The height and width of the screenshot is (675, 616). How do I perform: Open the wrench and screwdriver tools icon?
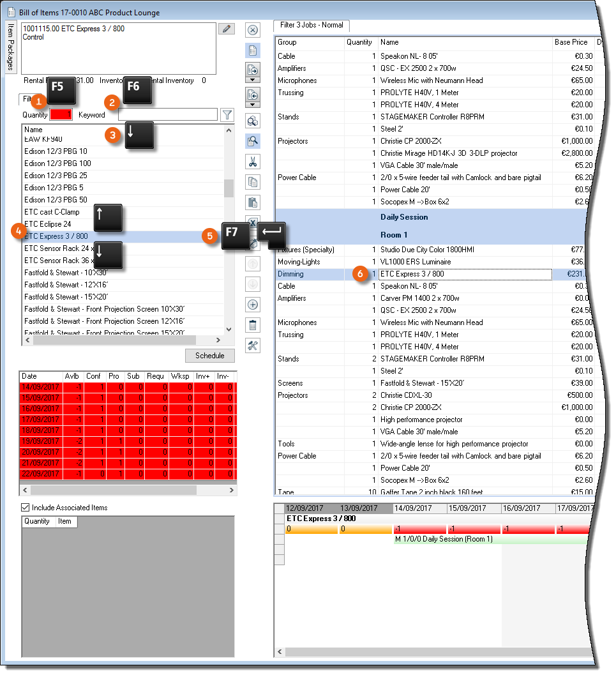coord(252,345)
